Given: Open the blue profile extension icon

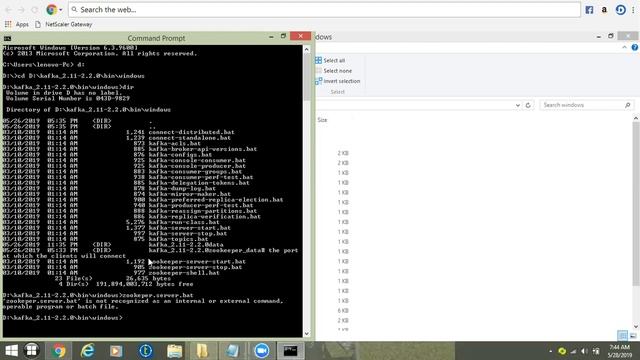Looking at the screenshot, I should coord(620,10).
